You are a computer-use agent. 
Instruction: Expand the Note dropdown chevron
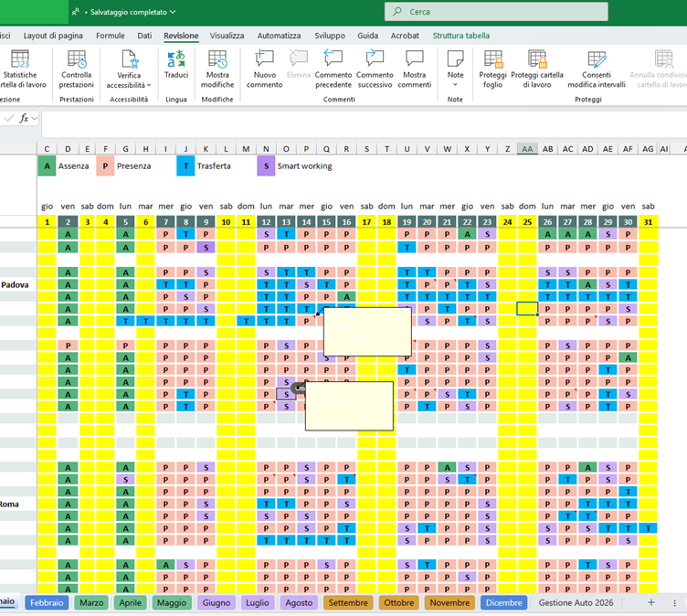[455, 85]
